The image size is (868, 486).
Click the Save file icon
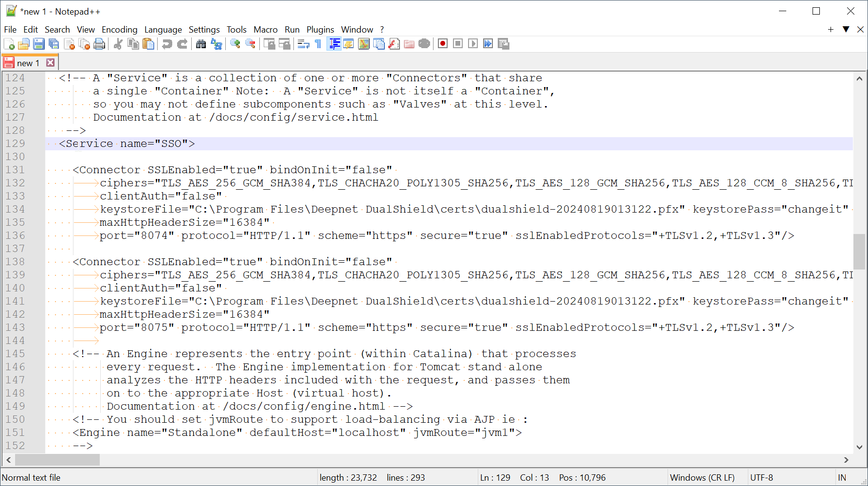(39, 44)
